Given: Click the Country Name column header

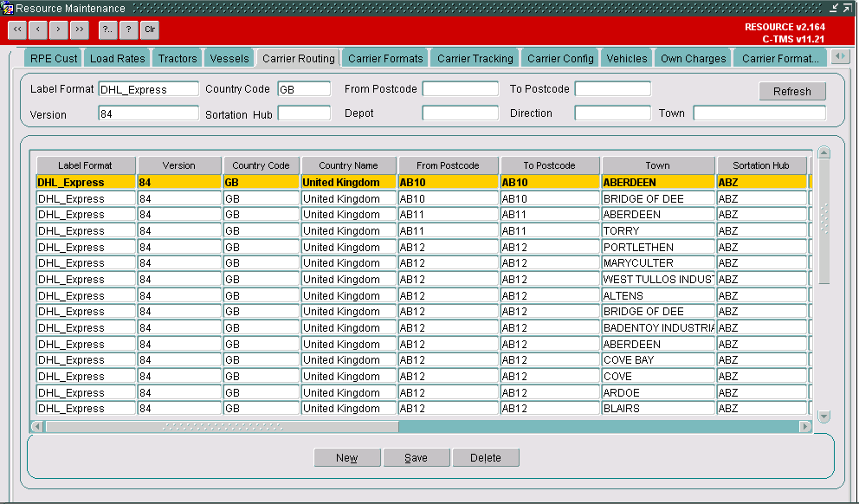Looking at the screenshot, I should click(x=348, y=165).
